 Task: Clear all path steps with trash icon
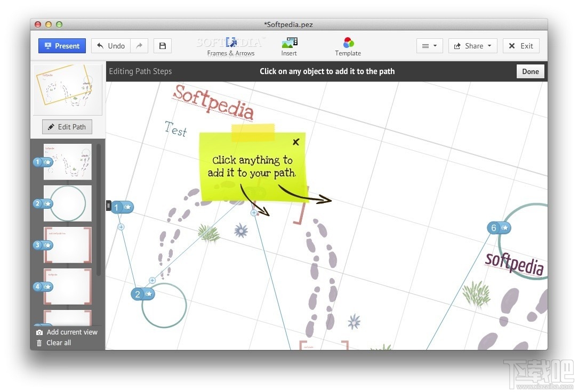[39, 343]
